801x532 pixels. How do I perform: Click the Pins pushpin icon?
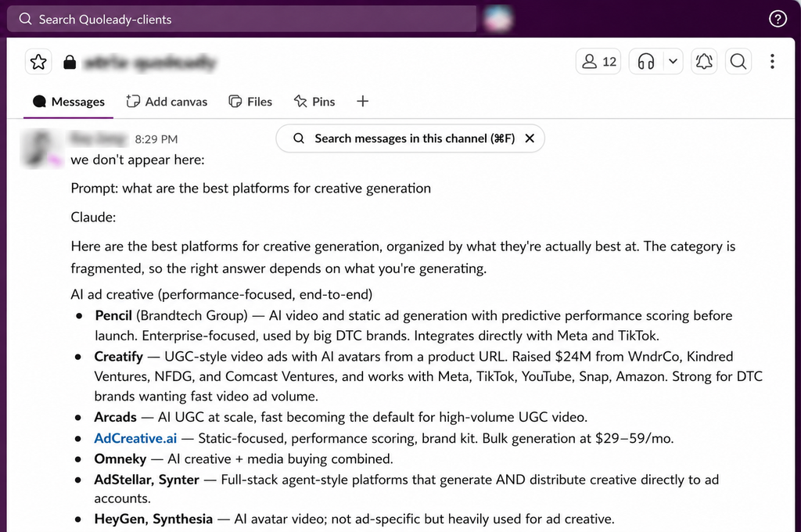click(x=300, y=101)
